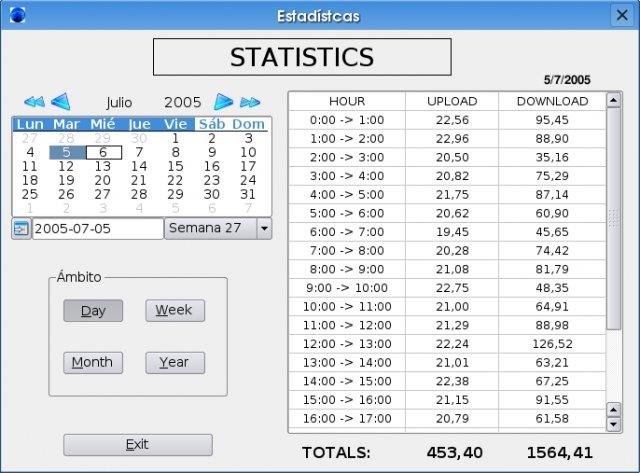Screen dimensions: 640x473
Task: Click the calendar icon beside date field
Action: 21,229
